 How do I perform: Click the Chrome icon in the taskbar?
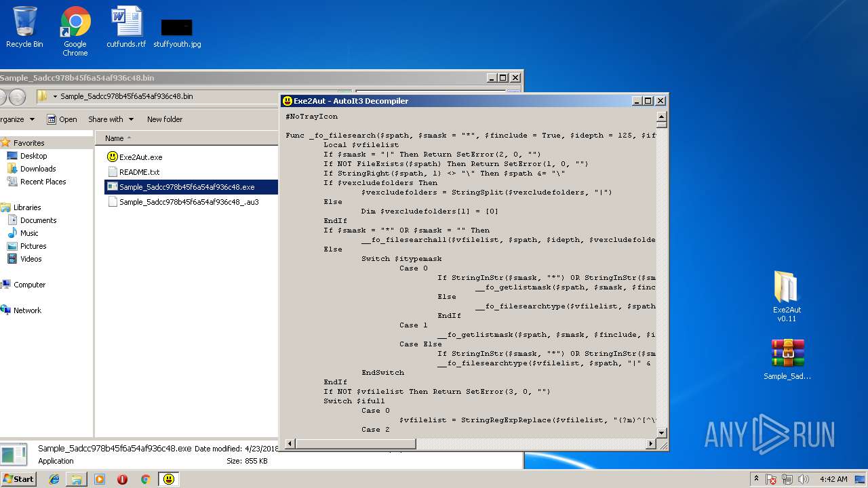(145, 479)
